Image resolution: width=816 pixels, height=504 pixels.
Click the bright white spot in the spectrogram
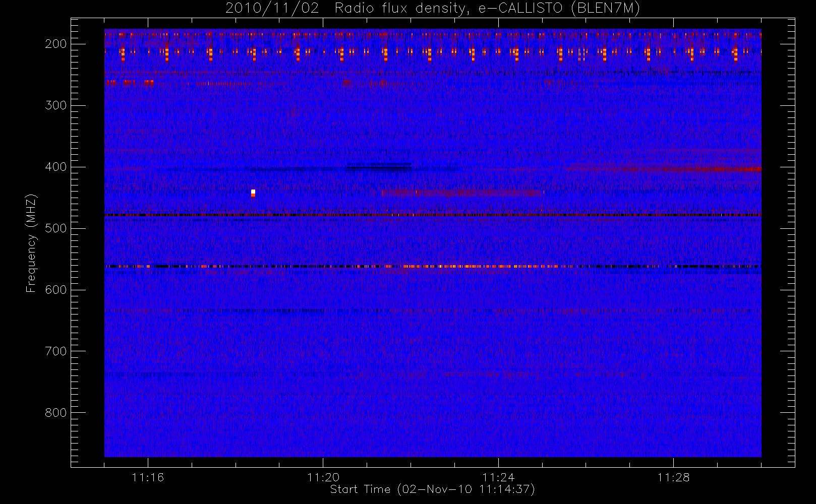[253, 193]
